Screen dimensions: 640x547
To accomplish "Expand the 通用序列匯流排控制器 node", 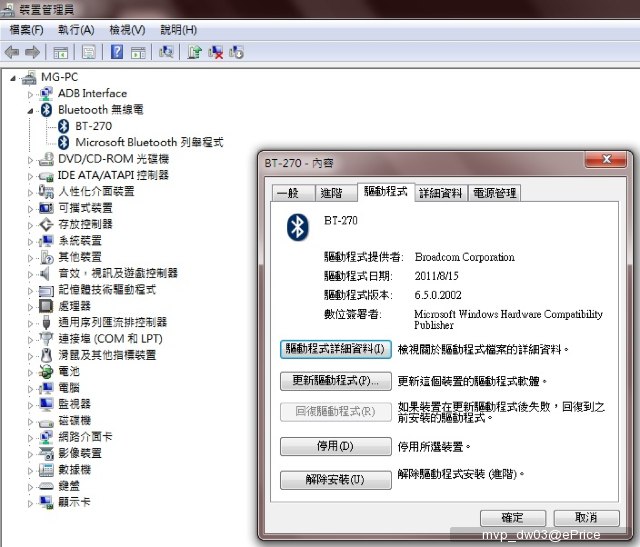I will (30, 323).
